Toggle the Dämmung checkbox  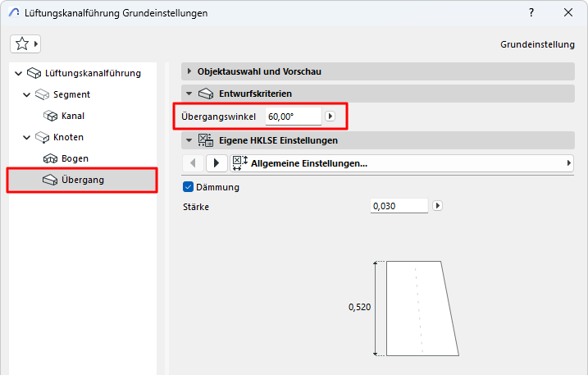(189, 187)
